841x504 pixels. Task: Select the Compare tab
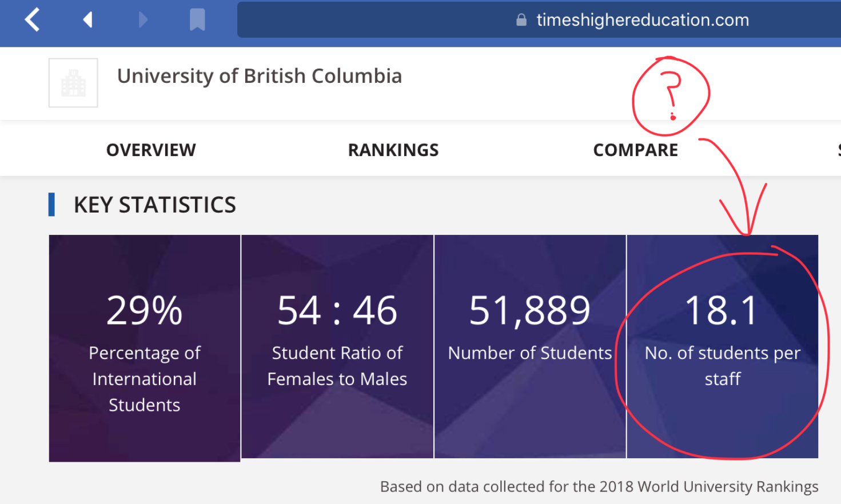[635, 150]
